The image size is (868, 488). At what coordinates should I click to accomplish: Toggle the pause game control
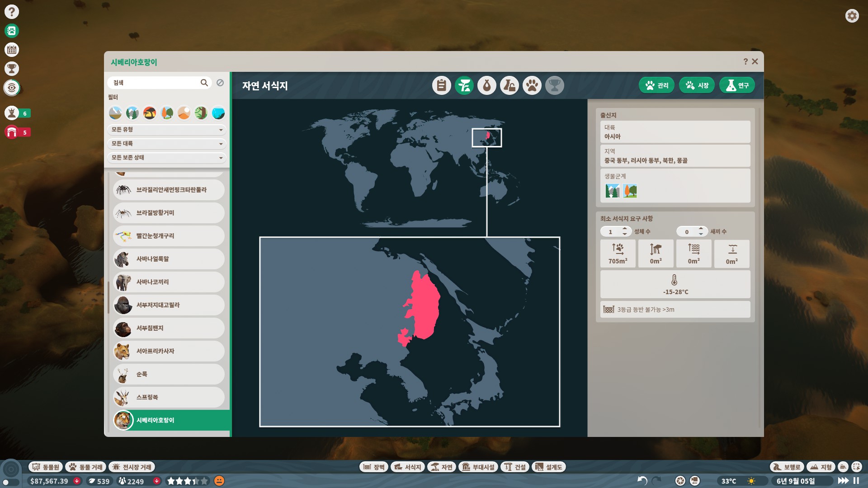[x=856, y=481]
